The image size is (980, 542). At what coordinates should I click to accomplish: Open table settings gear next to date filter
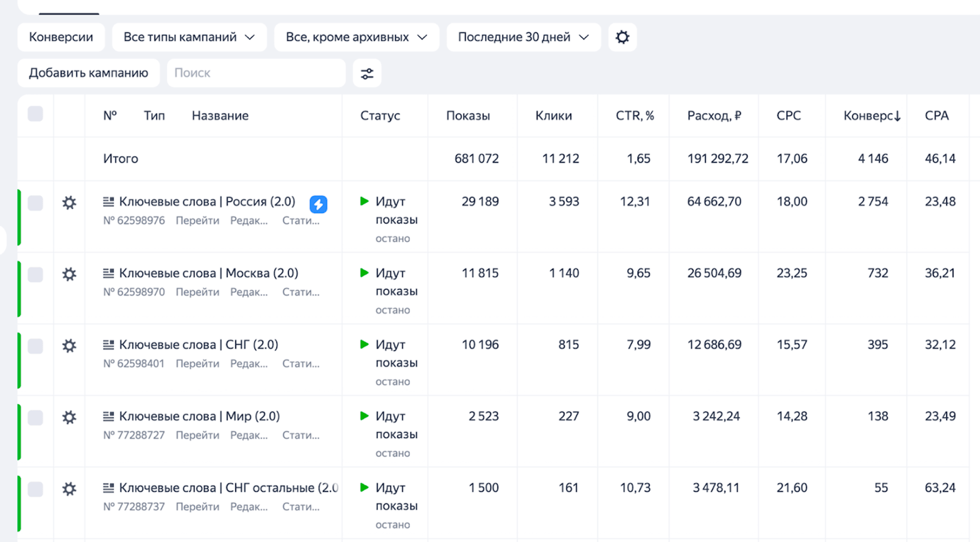pyautogui.click(x=622, y=37)
